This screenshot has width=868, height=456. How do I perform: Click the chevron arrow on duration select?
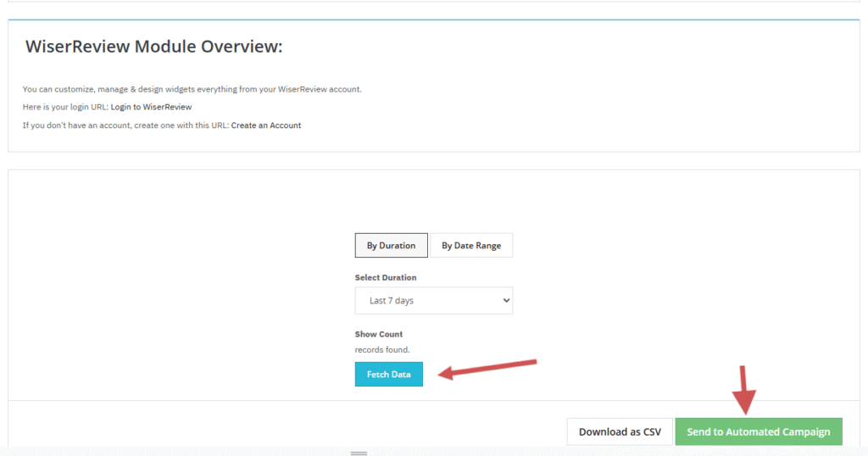point(506,301)
